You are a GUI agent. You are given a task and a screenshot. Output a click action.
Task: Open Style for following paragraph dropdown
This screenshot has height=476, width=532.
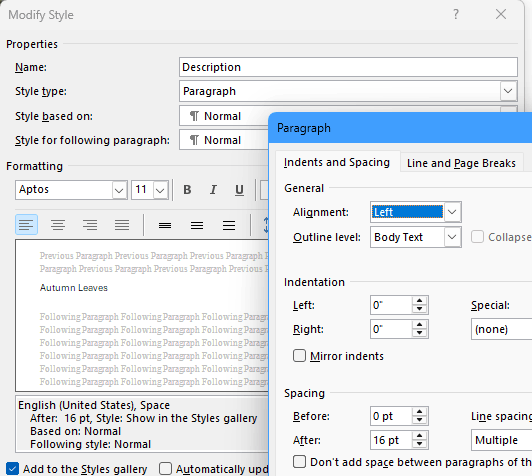224,140
